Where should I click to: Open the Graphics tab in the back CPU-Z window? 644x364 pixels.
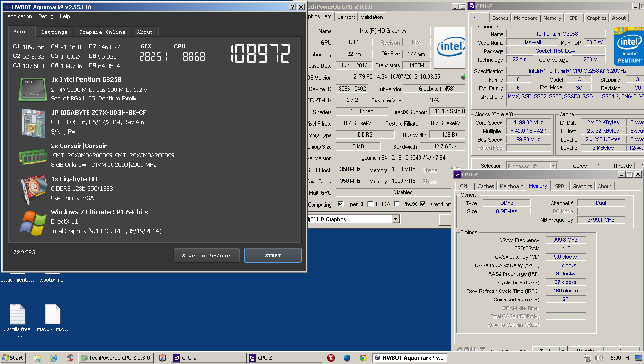pos(597,18)
